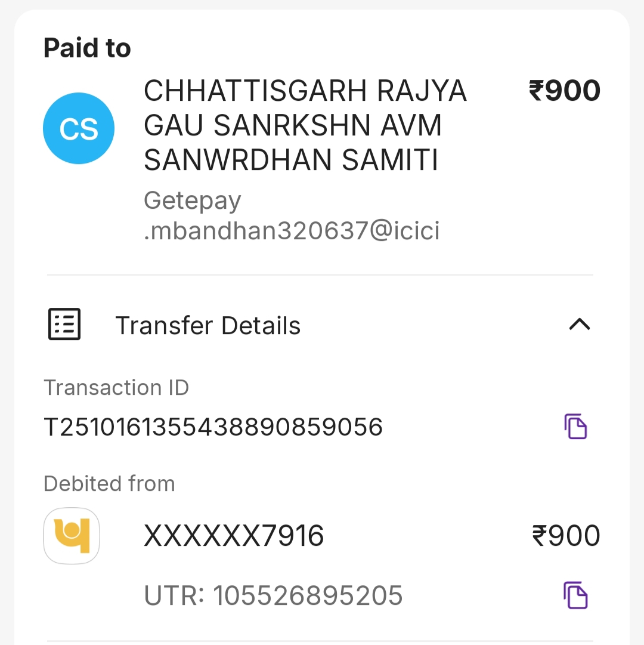Collapse the Transfer Details section

579,325
